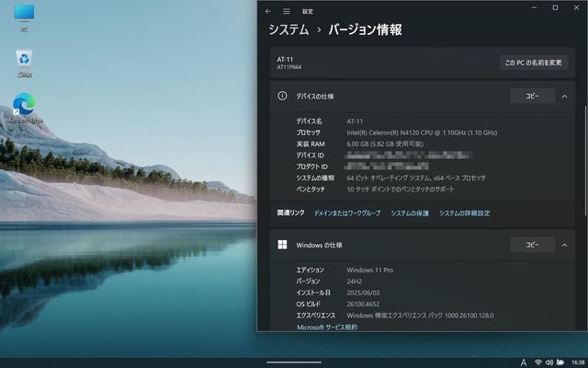
Task: Select the OS build 26100.4652
Action: (363, 305)
